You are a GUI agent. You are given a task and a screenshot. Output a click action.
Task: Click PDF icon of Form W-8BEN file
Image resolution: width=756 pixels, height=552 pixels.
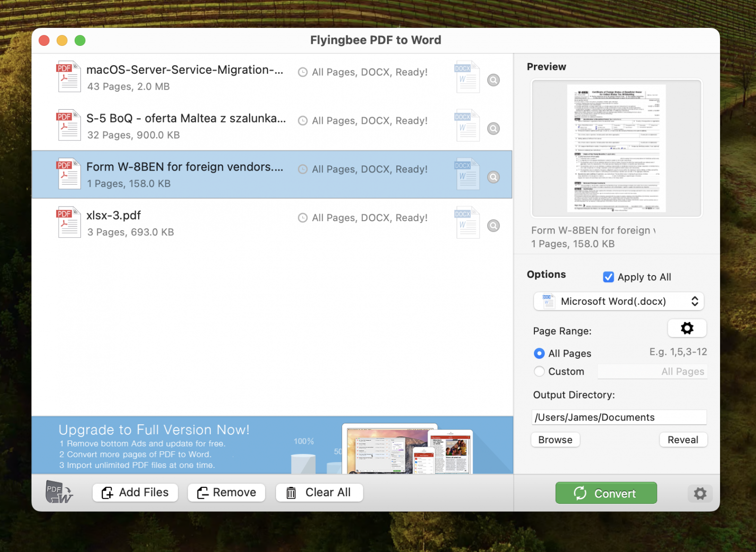pos(69,174)
